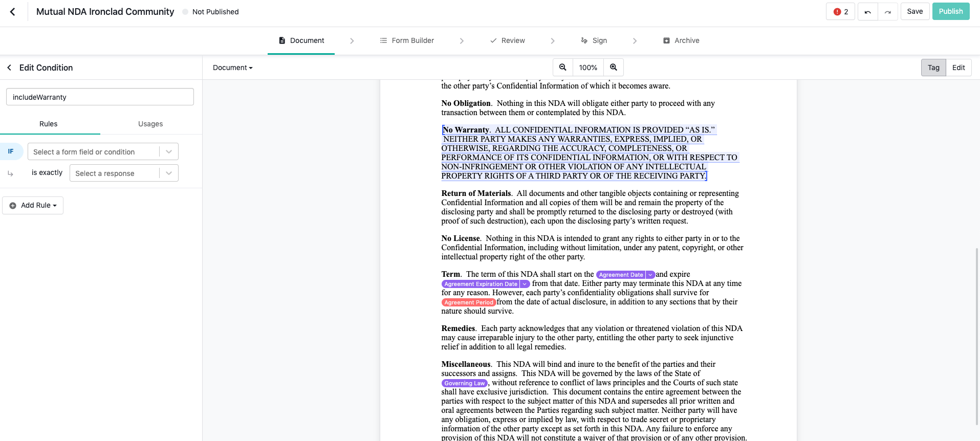The width and height of the screenshot is (980, 441).
Task: Click the IF rule badge
Action: (x=11, y=151)
